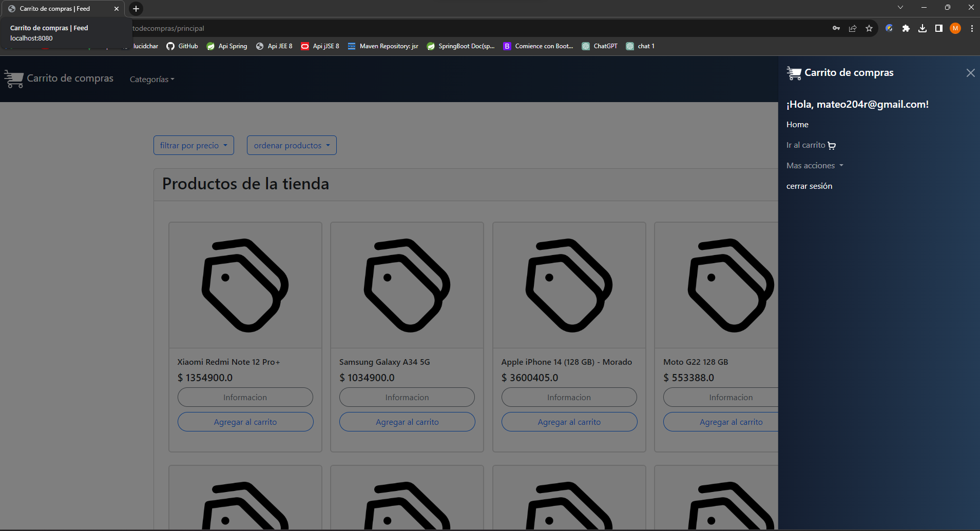The width and height of the screenshot is (980, 531).
Task: Open the 'Categorías' dropdown
Action: 151,79
